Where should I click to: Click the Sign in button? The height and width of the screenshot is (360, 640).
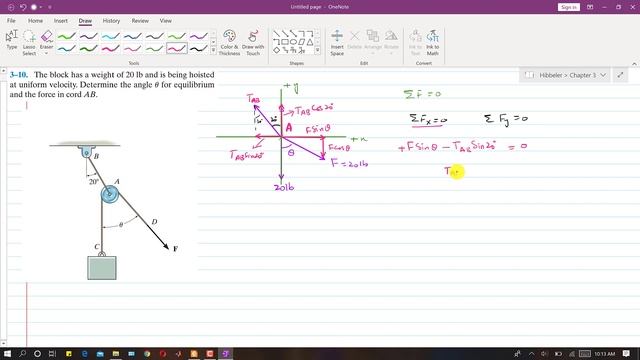coord(569,7)
